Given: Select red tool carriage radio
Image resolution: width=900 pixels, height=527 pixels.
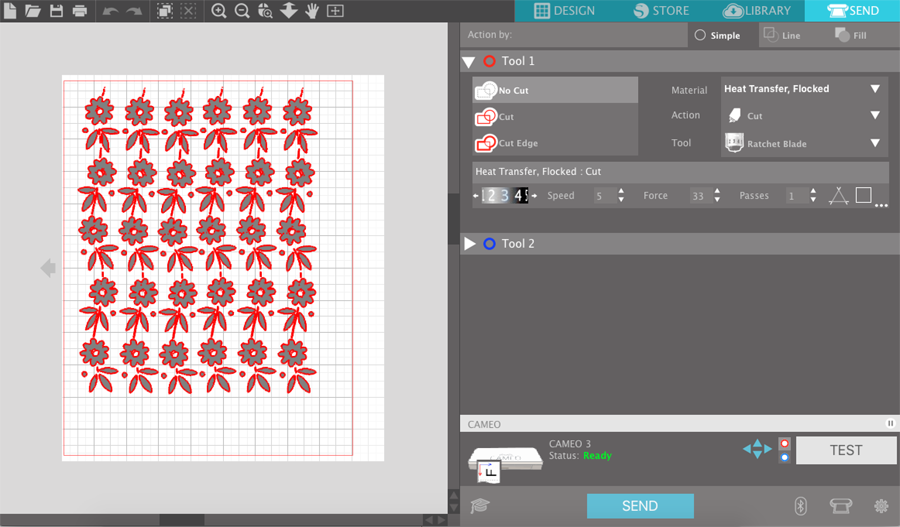Looking at the screenshot, I should tap(785, 443).
